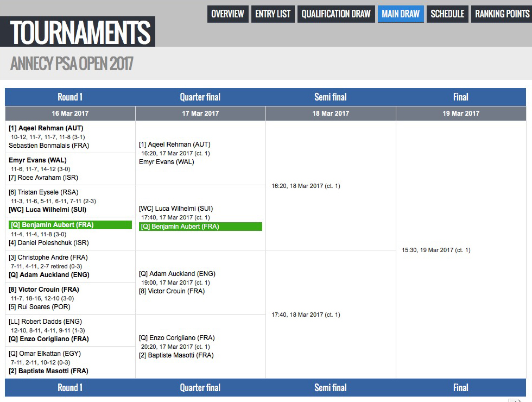
Task: Select Emyr Evans (WAL) in Round 1
Action: coord(37,160)
